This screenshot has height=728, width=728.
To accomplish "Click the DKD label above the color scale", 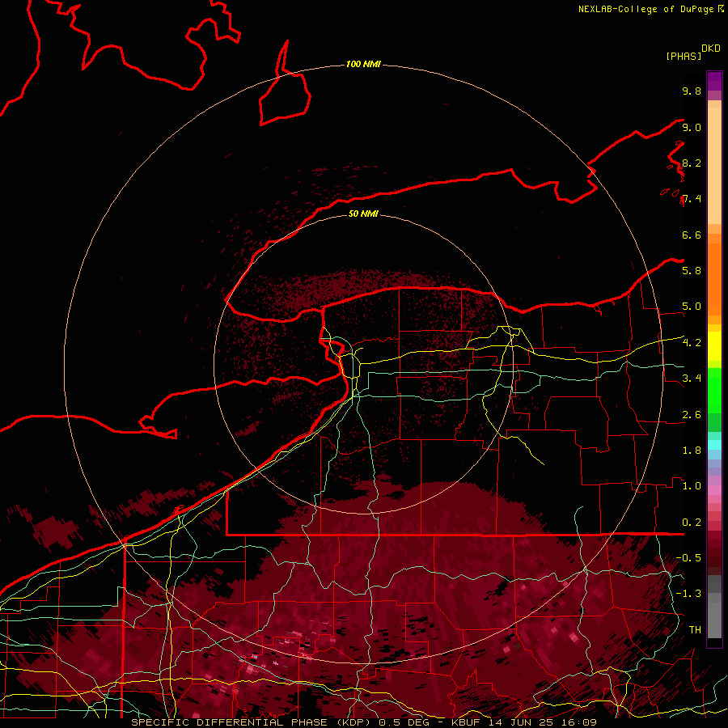I will coord(711,49).
